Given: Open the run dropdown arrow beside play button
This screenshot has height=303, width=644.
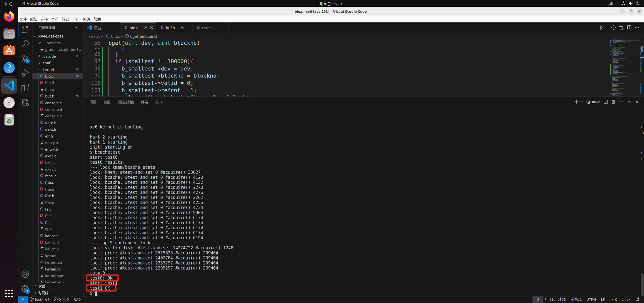Looking at the screenshot, I should [x=607, y=28].
